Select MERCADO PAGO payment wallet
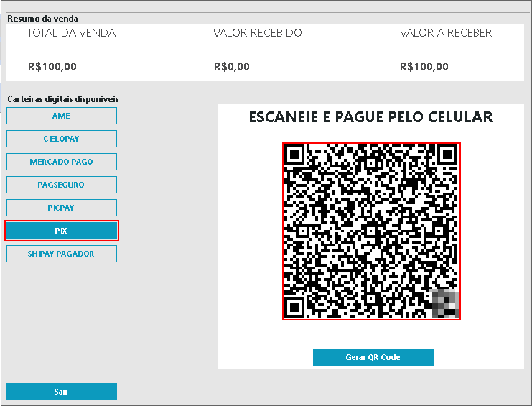This screenshot has height=406, width=532. [x=62, y=162]
